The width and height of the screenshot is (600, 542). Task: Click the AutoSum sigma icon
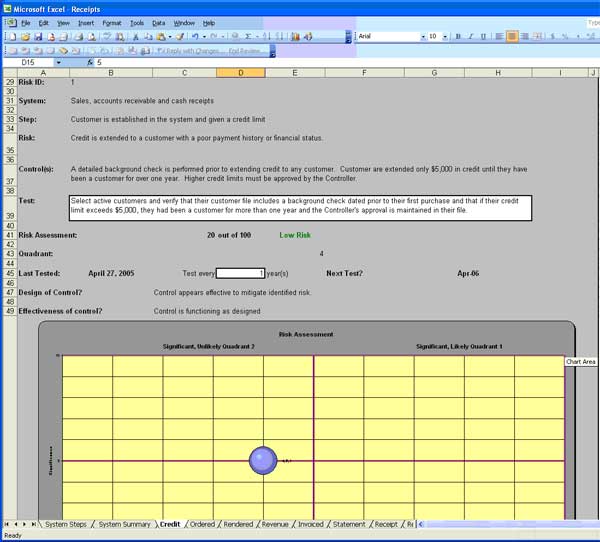tap(248, 37)
